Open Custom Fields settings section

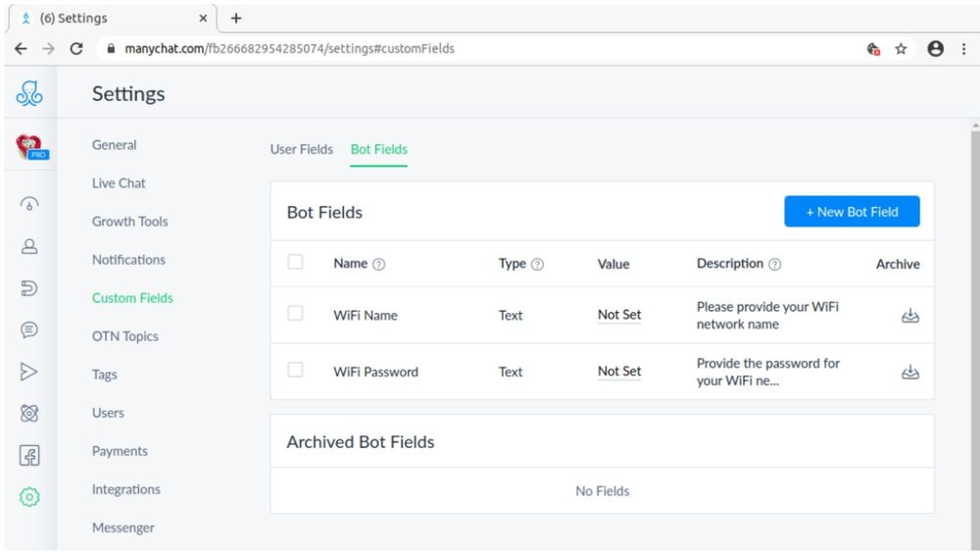[x=132, y=298]
